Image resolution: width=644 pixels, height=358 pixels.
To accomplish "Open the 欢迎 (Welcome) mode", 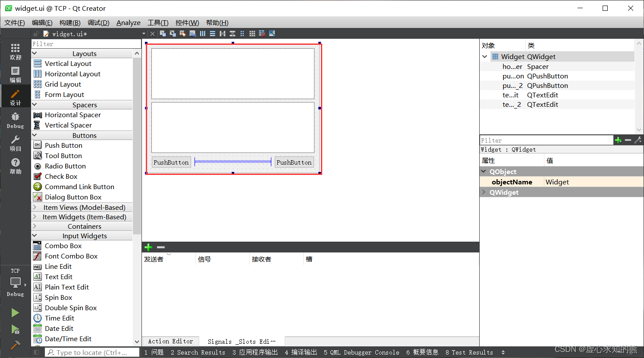I will (x=15, y=51).
